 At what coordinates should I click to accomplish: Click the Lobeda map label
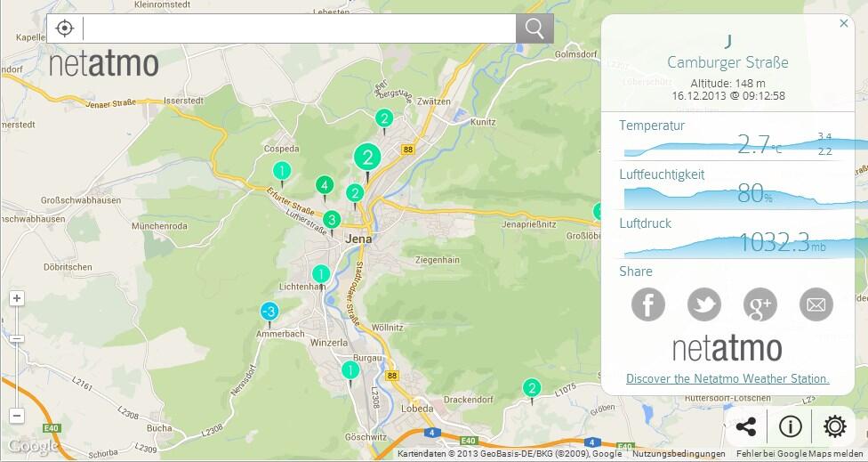pyautogui.click(x=417, y=409)
